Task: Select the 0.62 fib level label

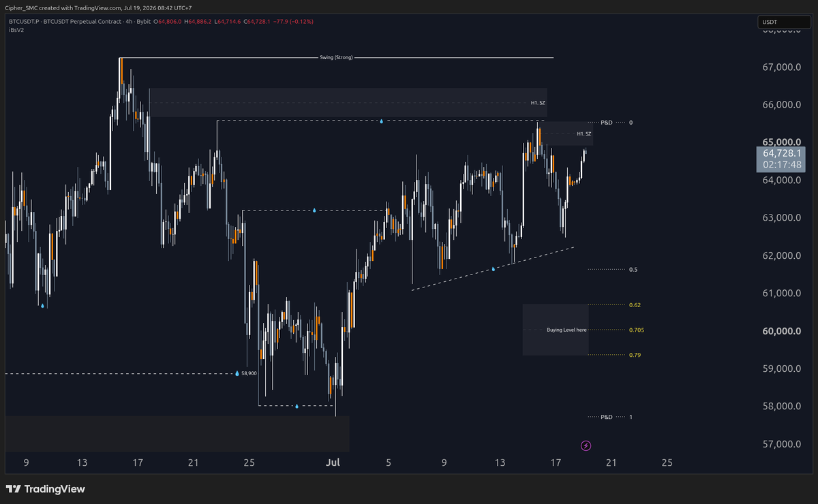Action: click(x=635, y=304)
